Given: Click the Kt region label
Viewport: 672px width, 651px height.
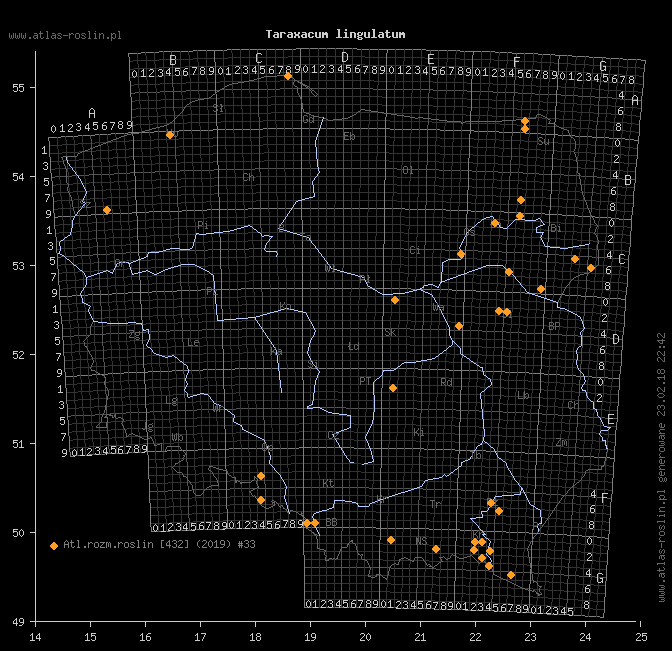Looking at the screenshot, I should (328, 483).
